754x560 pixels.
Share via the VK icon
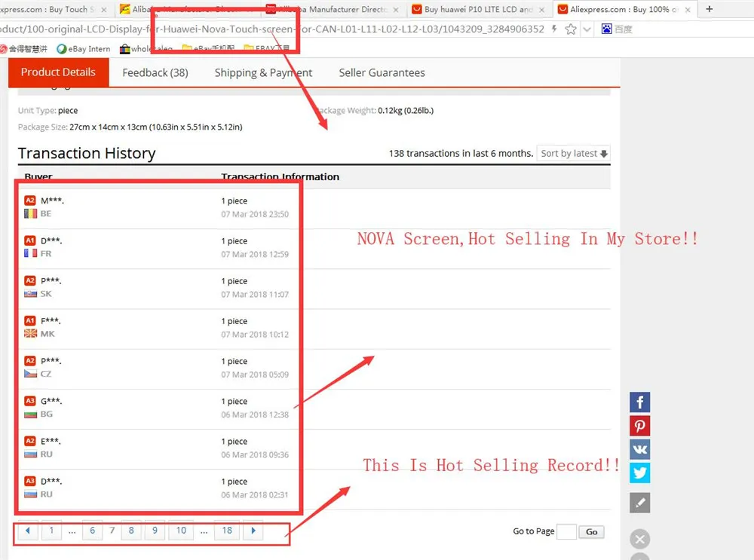639,449
